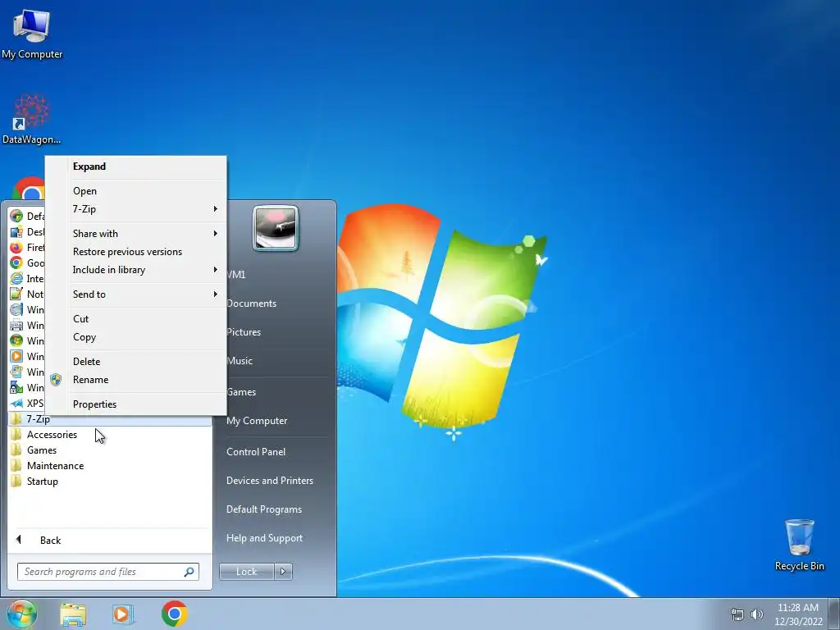This screenshot has width=840, height=630.
Task: Click the Default Programs icon in list
Action: pos(16,216)
